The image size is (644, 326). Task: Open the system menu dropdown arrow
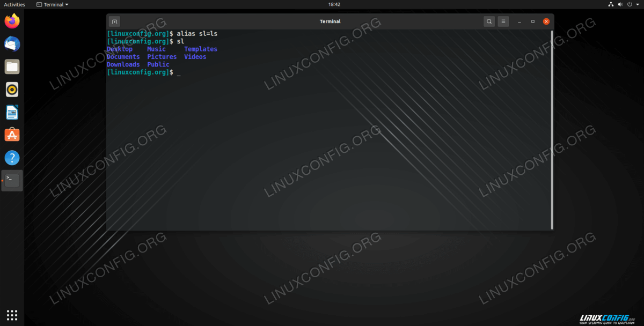point(637,4)
